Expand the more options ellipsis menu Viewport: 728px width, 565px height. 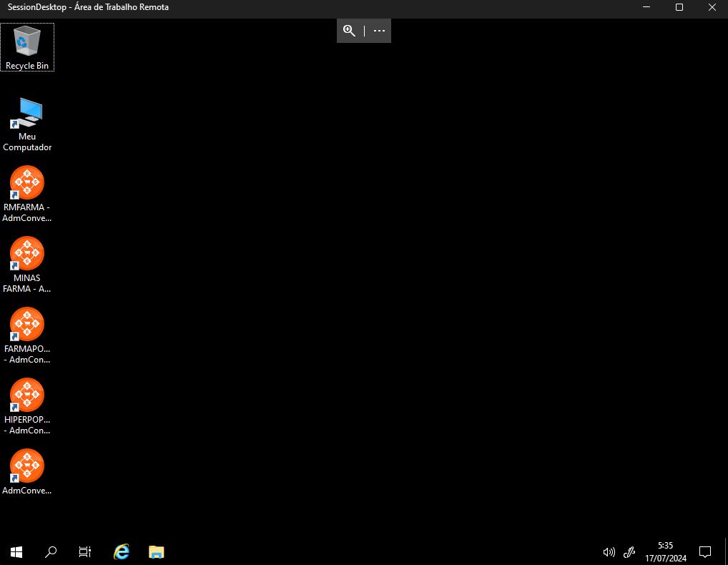(379, 31)
